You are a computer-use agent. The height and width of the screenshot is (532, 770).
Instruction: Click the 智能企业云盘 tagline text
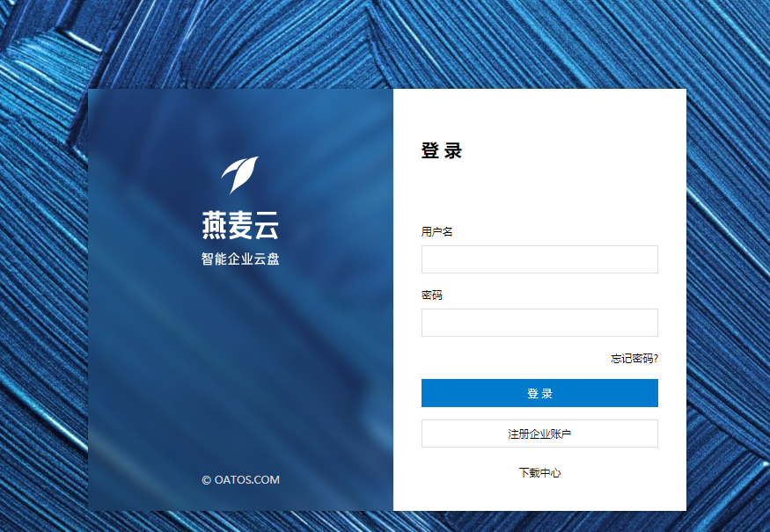(240, 259)
